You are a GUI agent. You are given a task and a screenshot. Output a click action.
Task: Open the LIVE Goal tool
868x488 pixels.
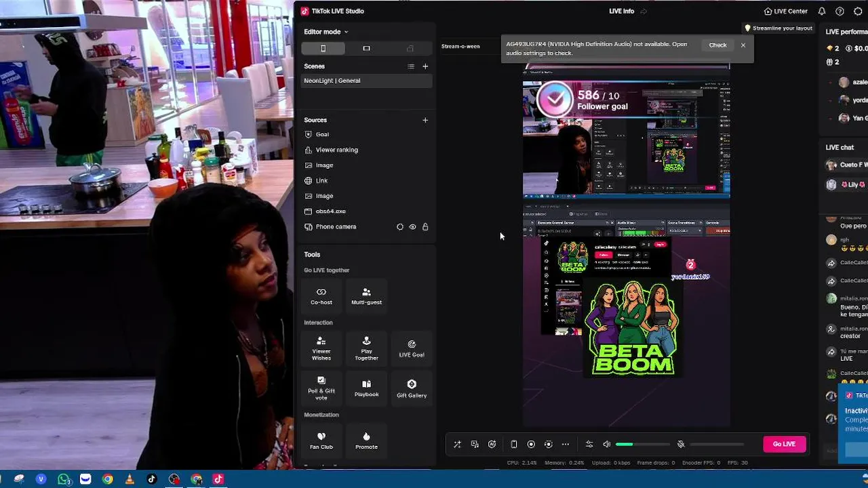412,348
